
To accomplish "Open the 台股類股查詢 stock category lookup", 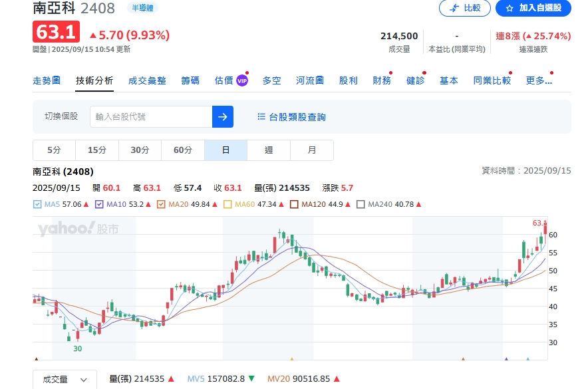I will click(x=297, y=116).
